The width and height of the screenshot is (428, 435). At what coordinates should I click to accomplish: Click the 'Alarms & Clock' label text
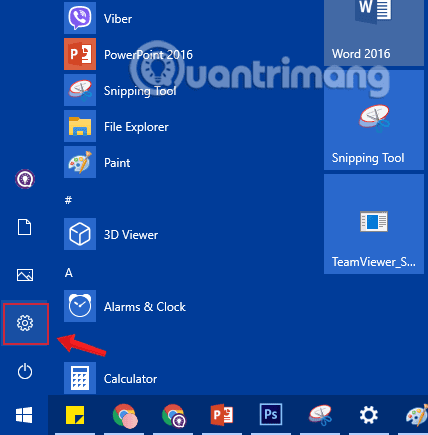[145, 307]
